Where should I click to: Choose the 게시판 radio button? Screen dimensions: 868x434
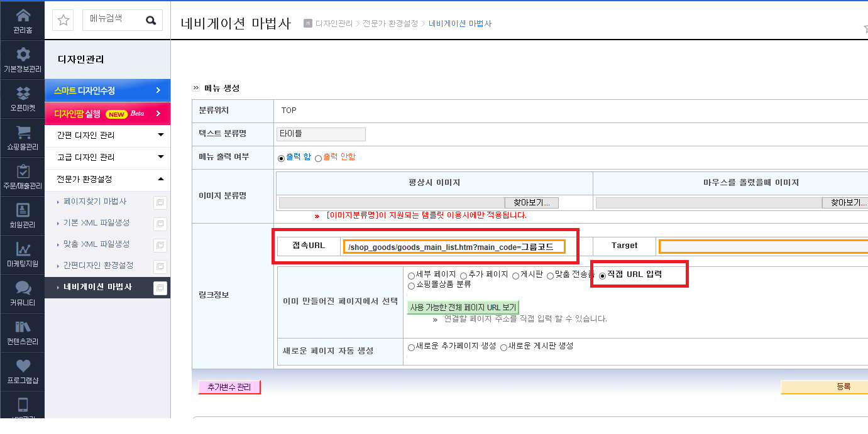tap(515, 275)
